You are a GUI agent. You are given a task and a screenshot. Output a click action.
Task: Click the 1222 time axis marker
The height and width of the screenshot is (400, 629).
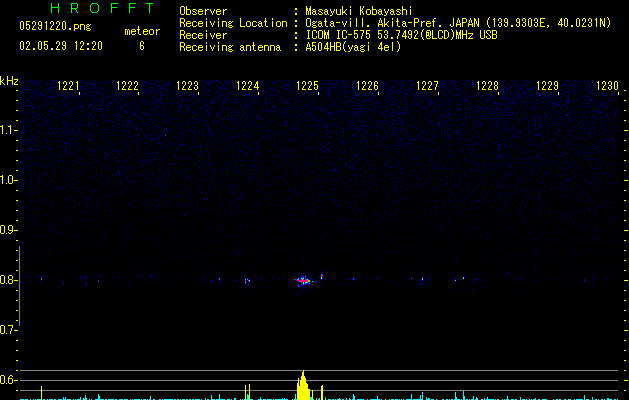point(128,86)
